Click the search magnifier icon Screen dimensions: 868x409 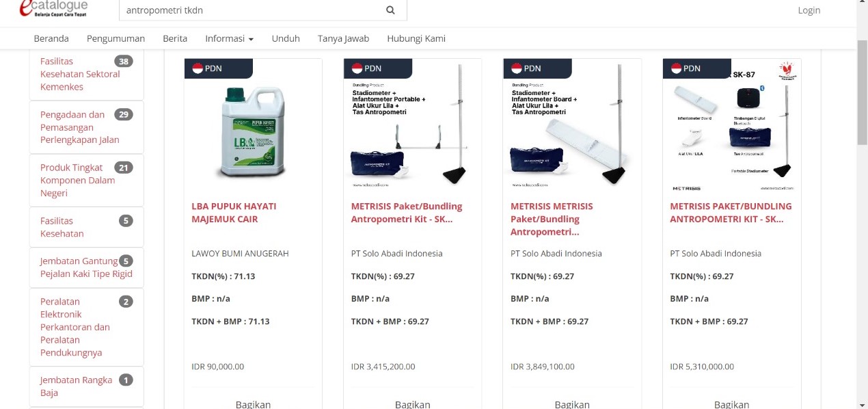[x=390, y=10]
